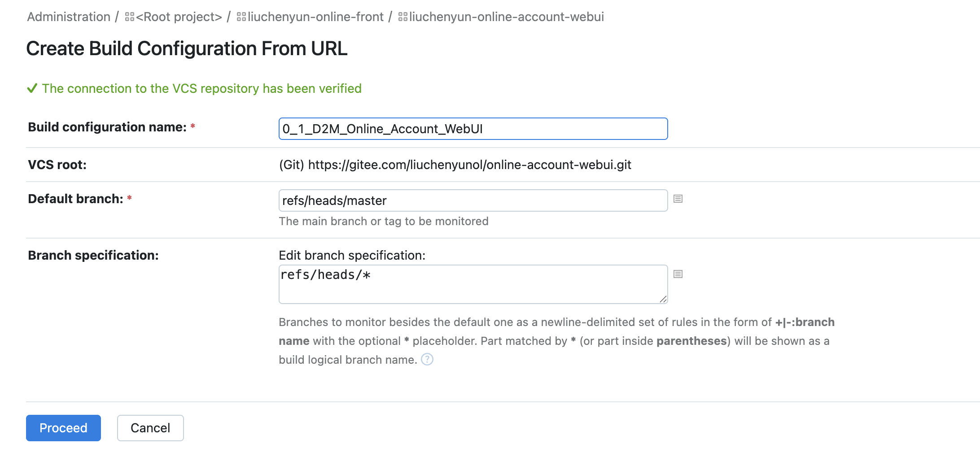The image size is (980, 461).
Task: Click the liuchenyun-online-front project icon
Action: (x=241, y=17)
